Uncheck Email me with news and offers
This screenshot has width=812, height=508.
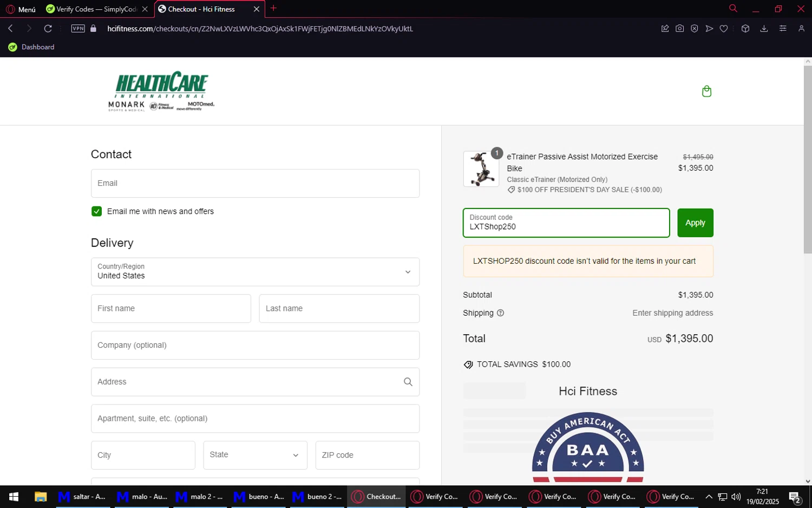tap(96, 211)
